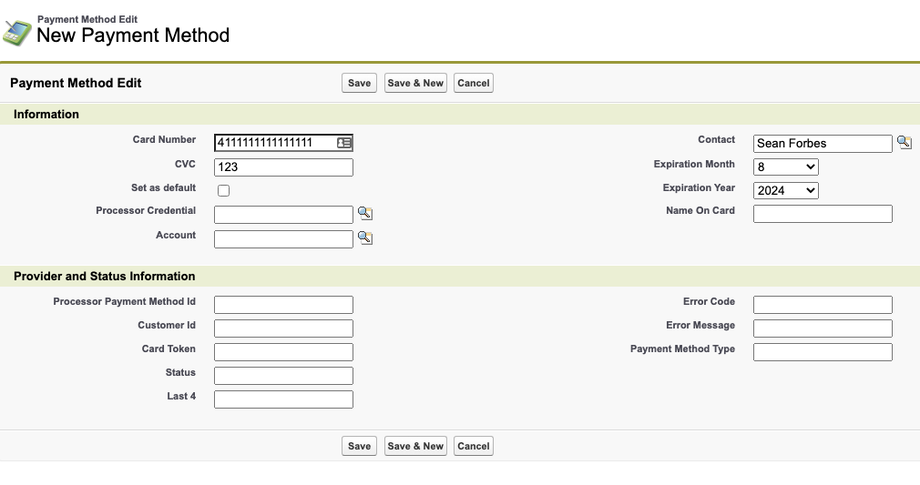The height and width of the screenshot is (485, 920).
Task: Focus the Last 4 input field
Action: point(283,399)
